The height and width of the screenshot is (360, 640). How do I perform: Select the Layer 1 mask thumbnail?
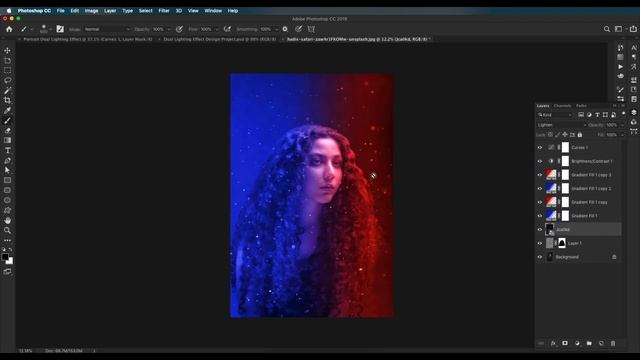click(562, 243)
